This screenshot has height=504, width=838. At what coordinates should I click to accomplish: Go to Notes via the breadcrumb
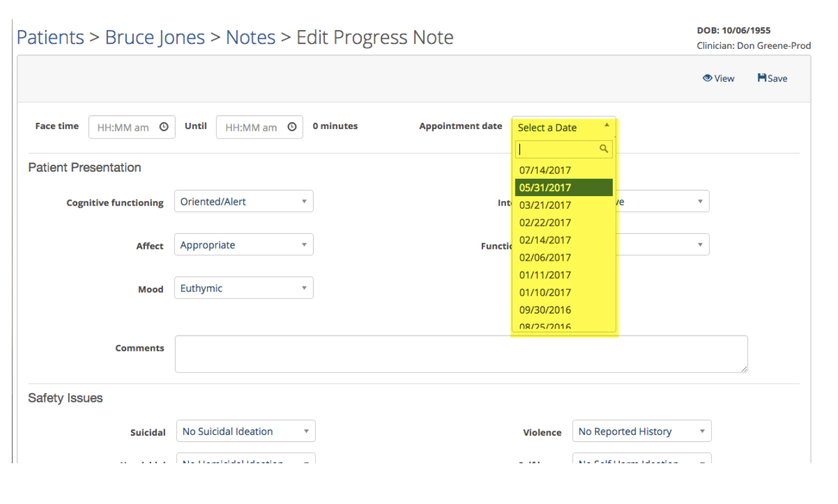(x=250, y=37)
